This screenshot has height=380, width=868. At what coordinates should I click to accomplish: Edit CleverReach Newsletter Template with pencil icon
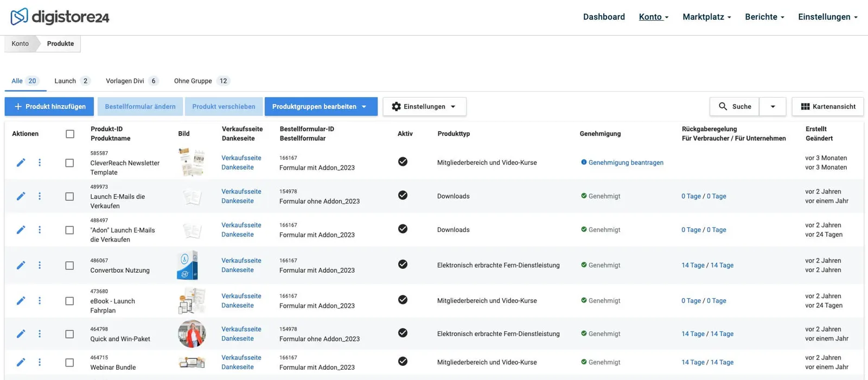[x=21, y=163]
